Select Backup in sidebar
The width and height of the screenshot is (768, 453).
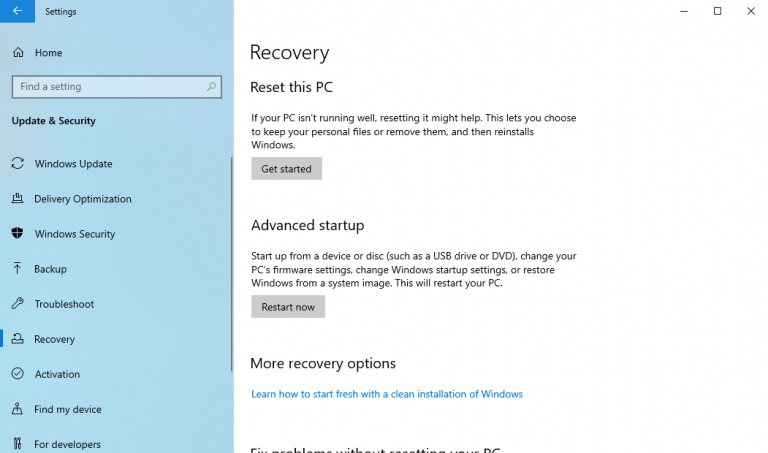[50, 269]
